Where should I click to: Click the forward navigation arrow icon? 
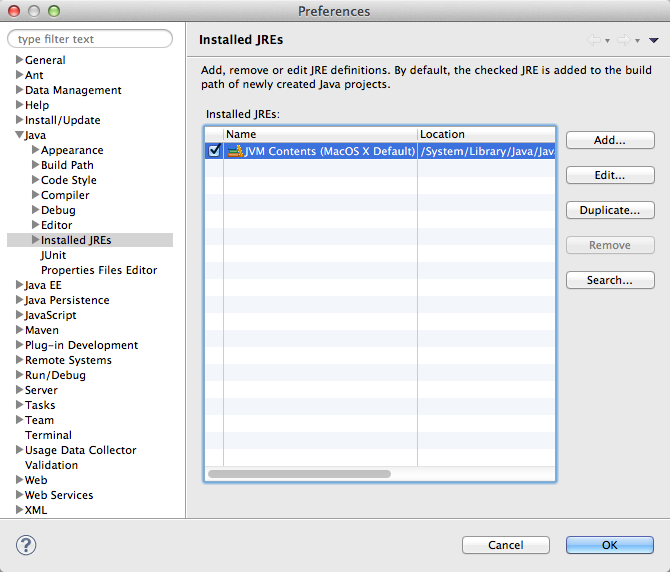(x=624, y=40)
